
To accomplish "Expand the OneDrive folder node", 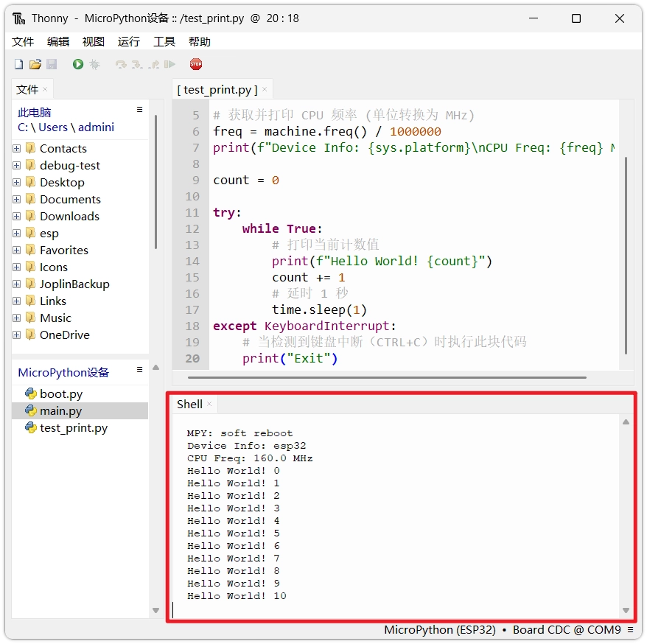I will click(x=17, y=335).
